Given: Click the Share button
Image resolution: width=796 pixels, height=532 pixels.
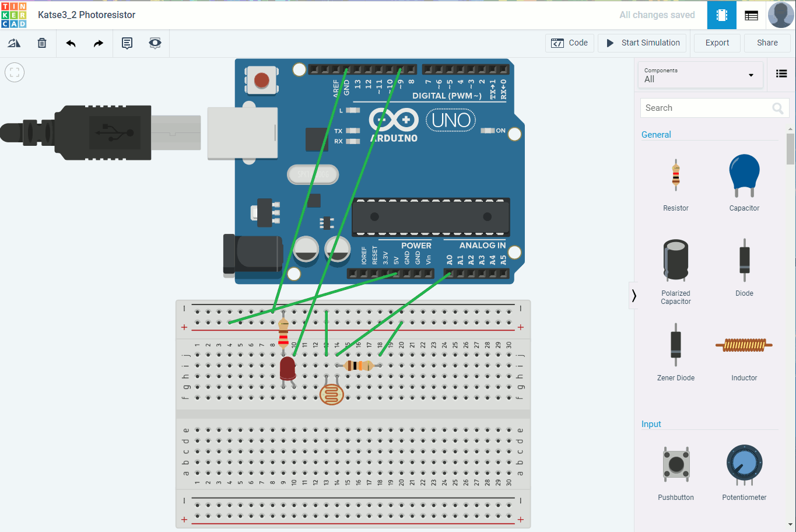Looking at the screenshot, I should [x=767, y=43].
